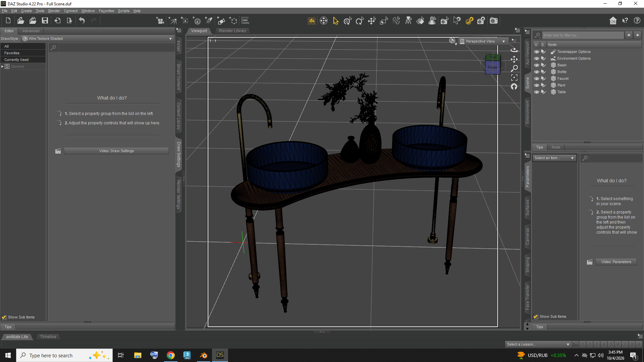The width and height of the screenshot is (644, 362).
Task: Click the Open File folder icon
Action: 20,21
